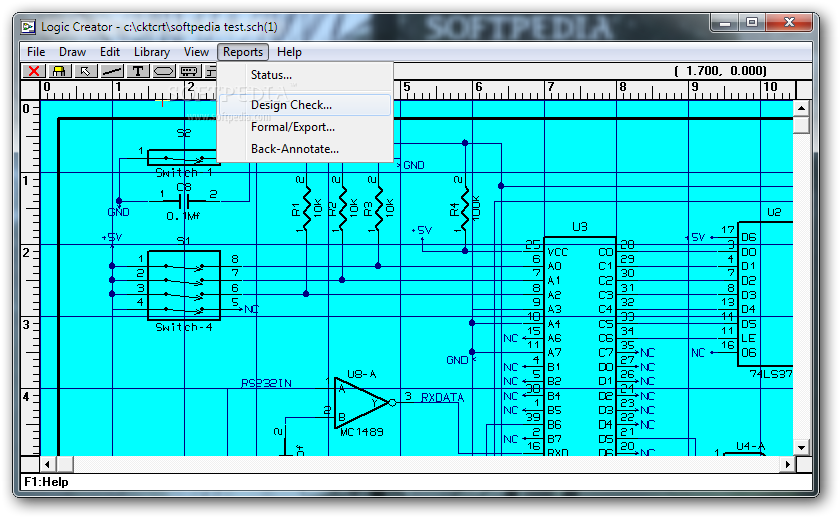Image resolution: width=840 pixels, height=518 pixels.
Task: Click the RS232IN net label
Action: [x=266, y=383]
